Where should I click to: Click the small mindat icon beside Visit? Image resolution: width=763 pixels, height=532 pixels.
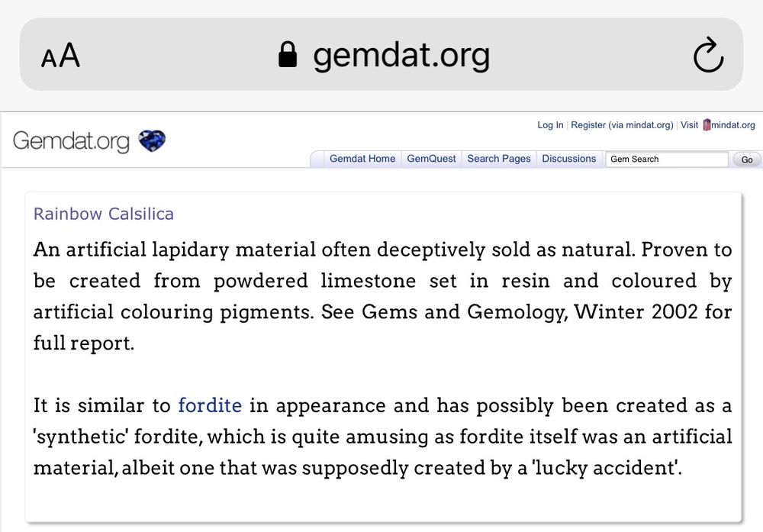coord(707,125)
